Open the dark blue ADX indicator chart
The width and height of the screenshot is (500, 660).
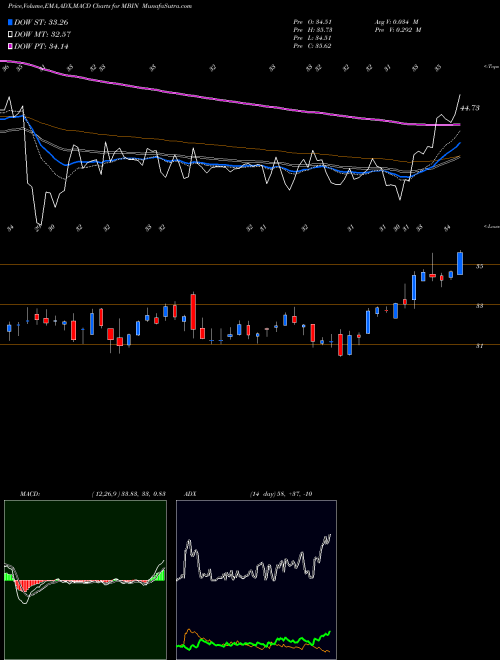click(256, 580)
